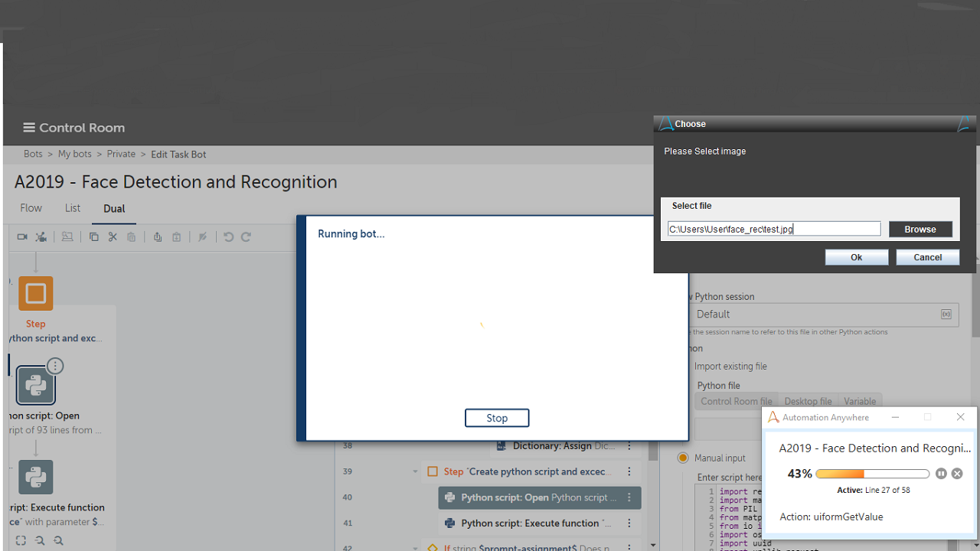Click the bot title 'A2019 - Face Detection and Recognition'

176,182
